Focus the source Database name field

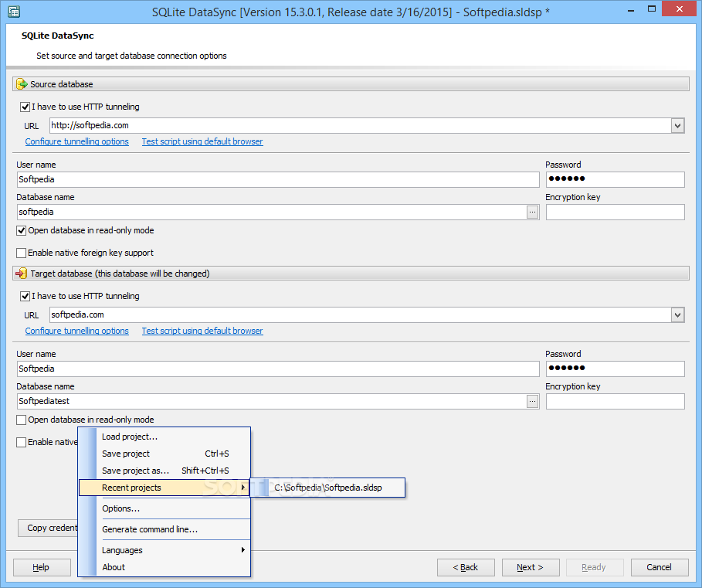(x=272, y=212)
